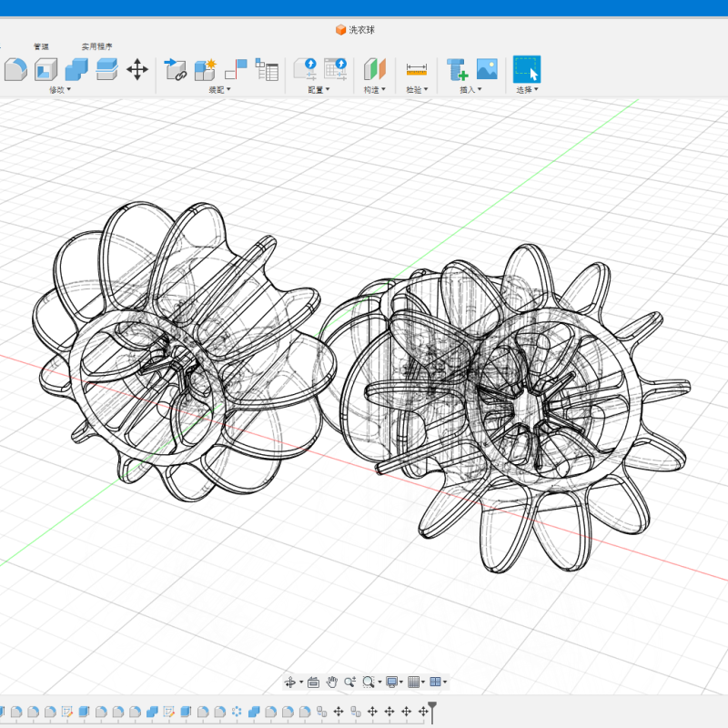
Task: Select the Move/Copy tool with four arrows
Action: [137, 69]
